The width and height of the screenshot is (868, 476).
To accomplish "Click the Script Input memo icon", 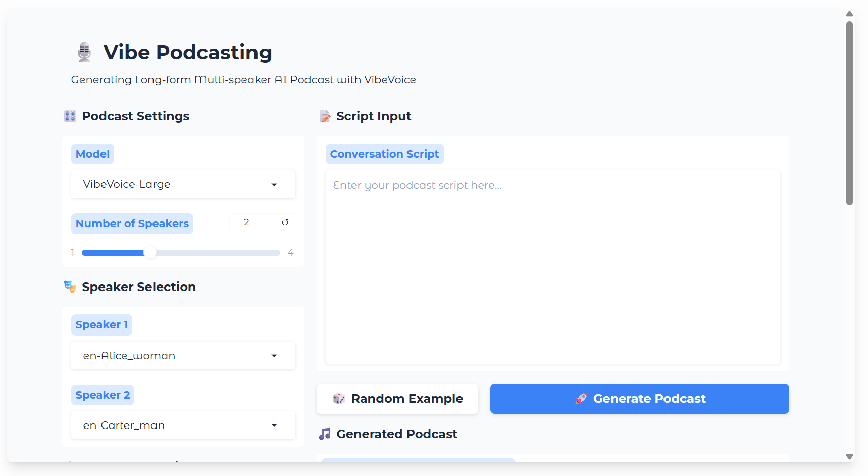I will 325,116.
